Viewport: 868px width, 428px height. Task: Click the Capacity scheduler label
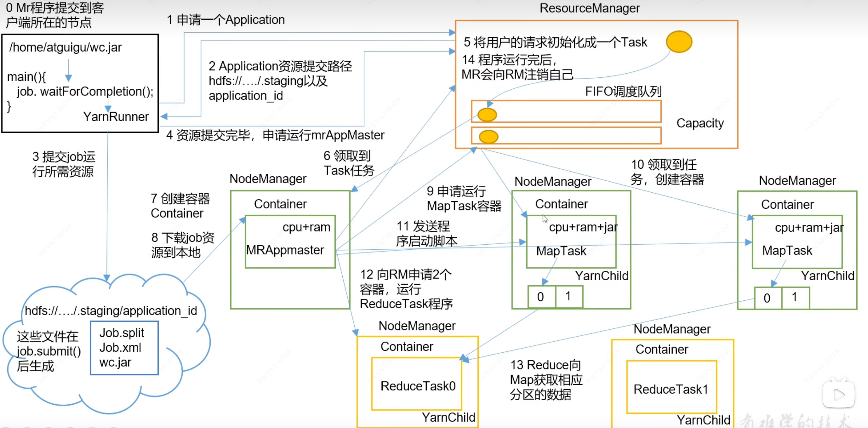pyautogui.click(x=700, y=123)
